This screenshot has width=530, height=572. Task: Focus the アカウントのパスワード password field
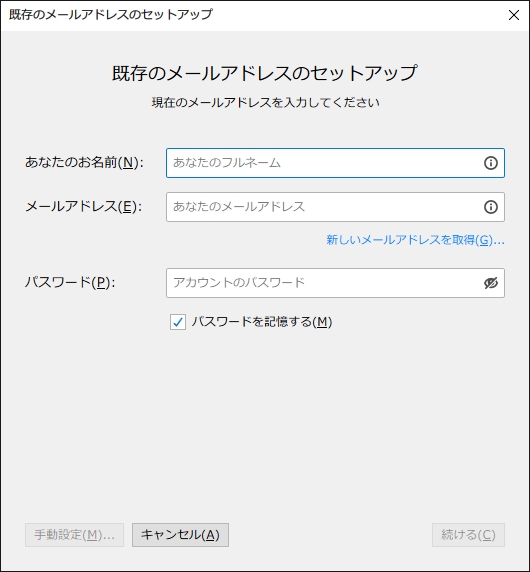pyautogui.click(x=335, y=283)
